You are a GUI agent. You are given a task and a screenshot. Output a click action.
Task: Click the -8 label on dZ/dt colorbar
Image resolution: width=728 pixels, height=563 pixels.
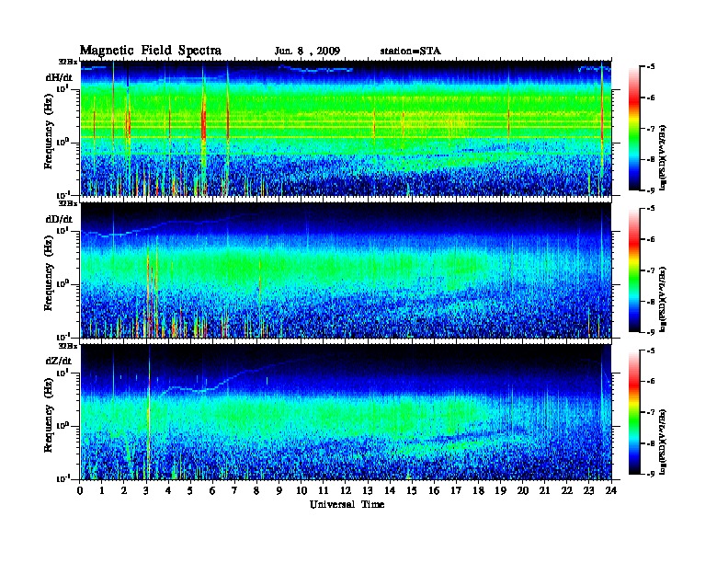pos(651,443)
